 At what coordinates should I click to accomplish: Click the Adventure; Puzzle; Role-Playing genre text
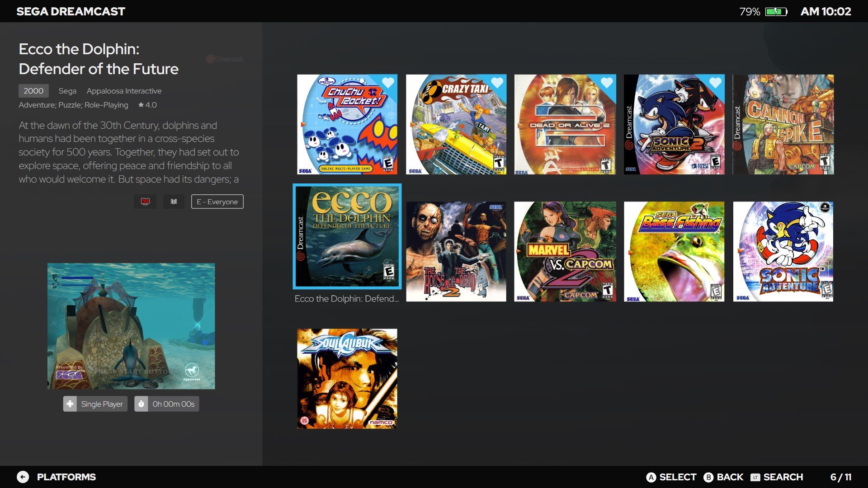coord(73,105)
